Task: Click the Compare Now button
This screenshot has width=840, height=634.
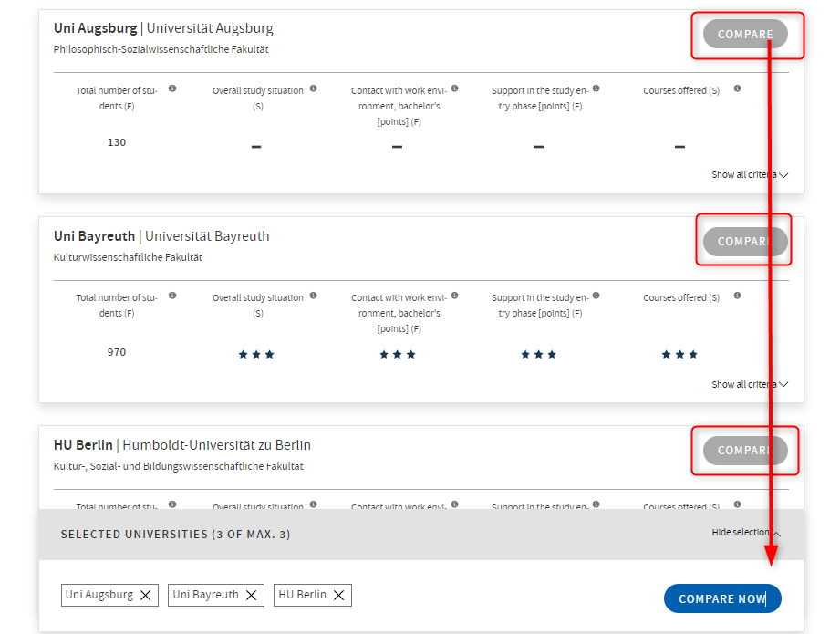Action: click(722, 598)
